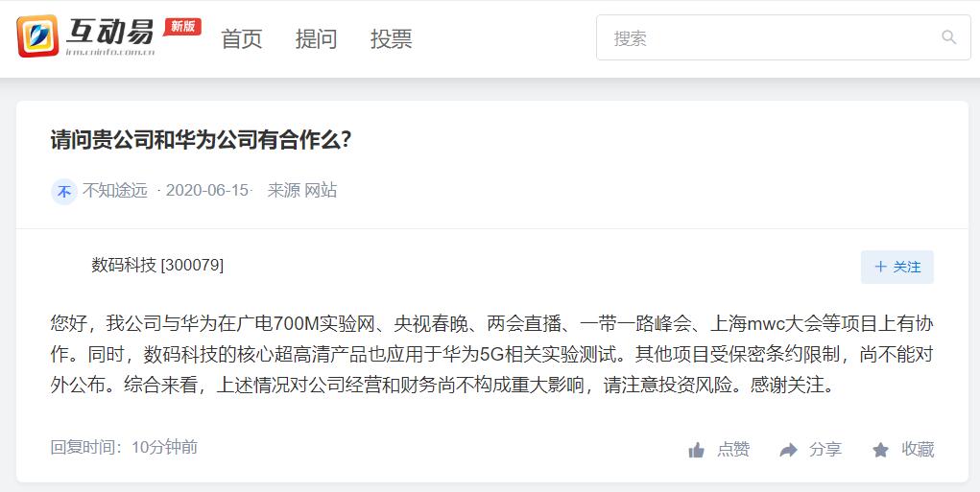
Task: Follow 数码科技 with the 关注 button
Action: (896, 268)
